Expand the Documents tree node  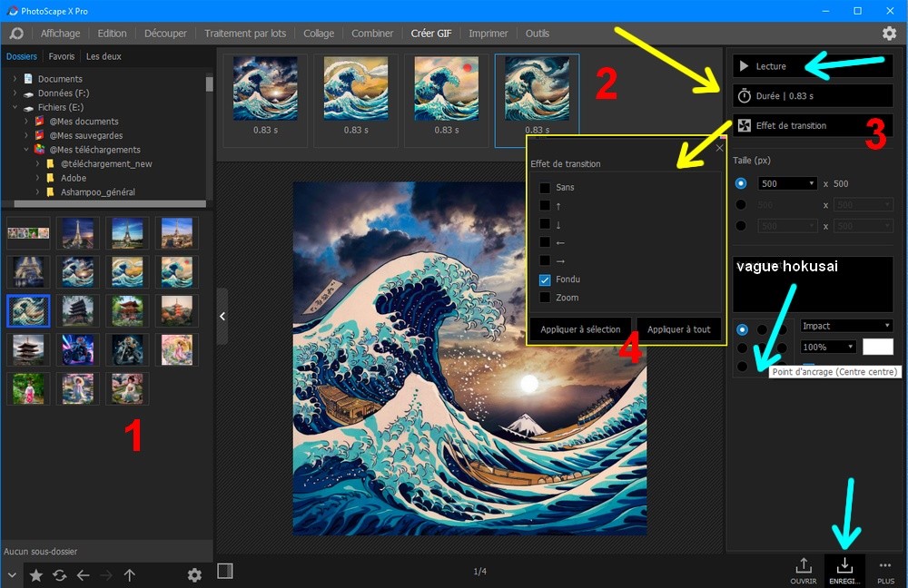pyautogui.click(x=15, y=78)
